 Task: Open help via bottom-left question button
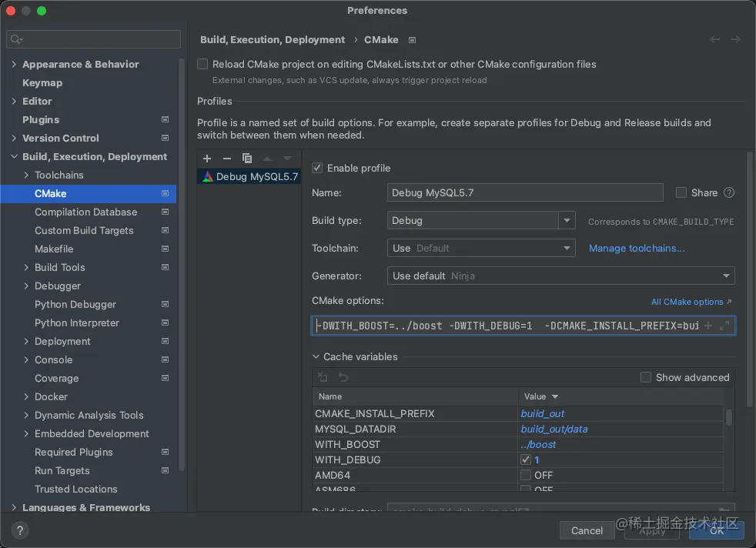pos(20,530)
